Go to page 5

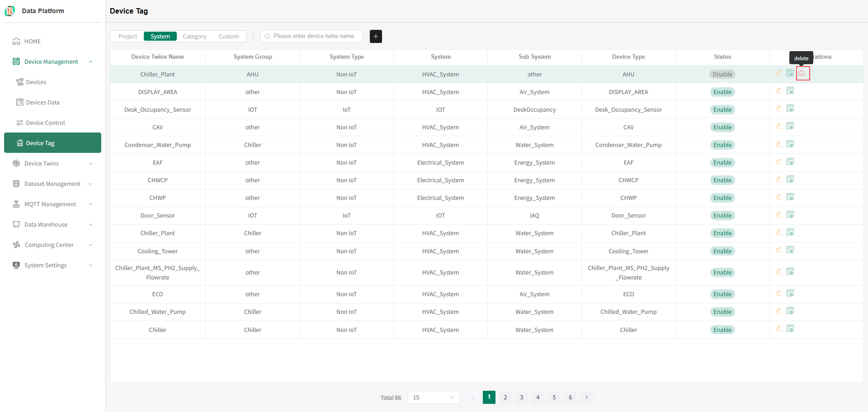[x=554, y=397]
